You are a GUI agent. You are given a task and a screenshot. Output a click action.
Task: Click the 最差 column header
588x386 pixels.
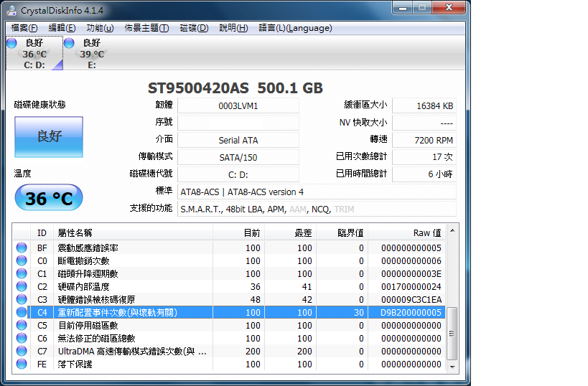click(290, 232)
